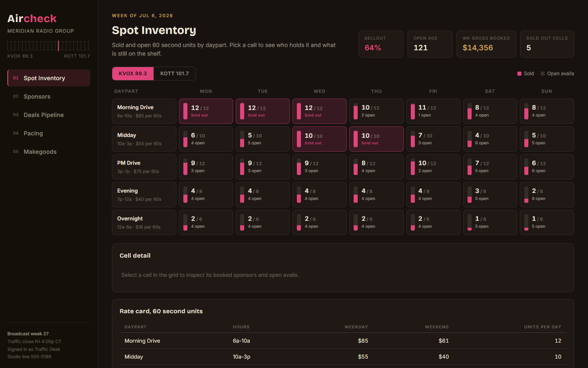The image size is (588, 368).
Task: Open PM Drive Wednesday 9/12 cell
Action: [319, 167]
